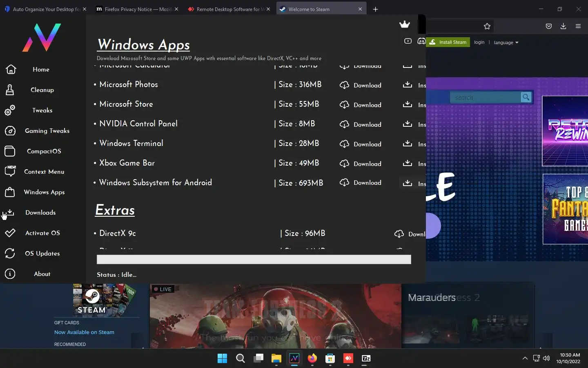Click Install Steam button
Image resolution: width=588 pixels, height=368 pixels.
point(448,42)
